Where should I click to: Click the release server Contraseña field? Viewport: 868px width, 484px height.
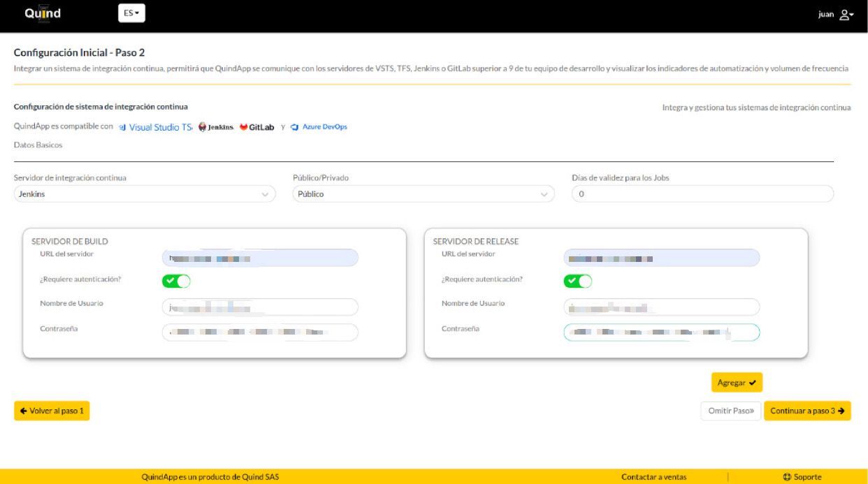click(661, 332)
